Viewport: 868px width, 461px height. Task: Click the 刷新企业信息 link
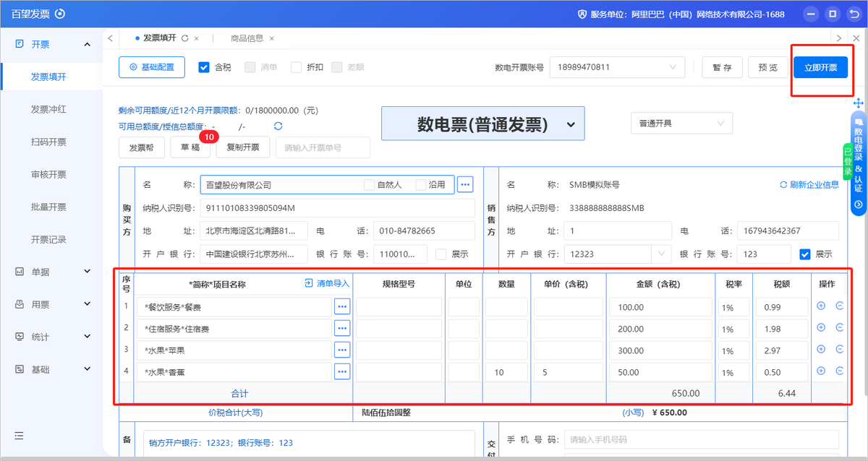[x=809, y=184]
